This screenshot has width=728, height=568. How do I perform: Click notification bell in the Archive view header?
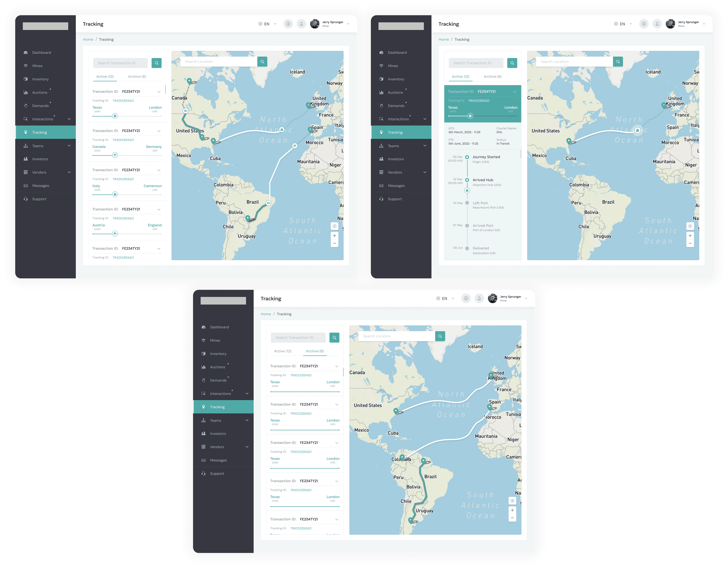coord(479,299)
